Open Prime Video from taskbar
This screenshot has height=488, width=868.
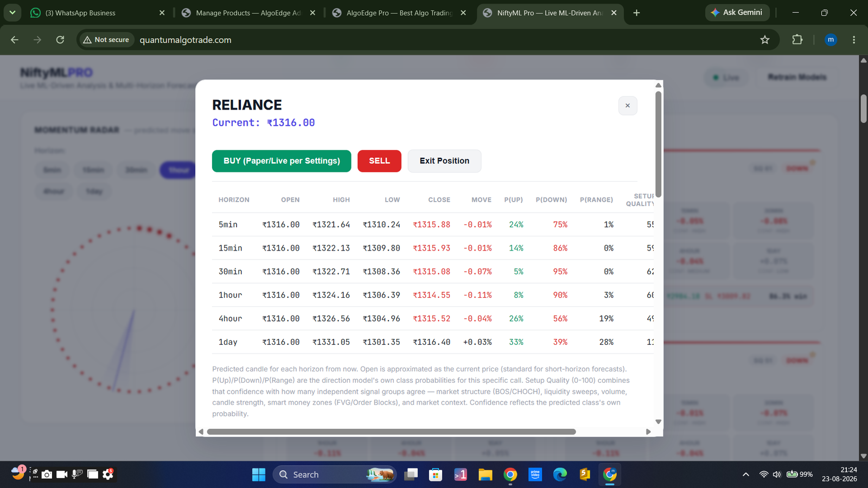pos(535,474)
